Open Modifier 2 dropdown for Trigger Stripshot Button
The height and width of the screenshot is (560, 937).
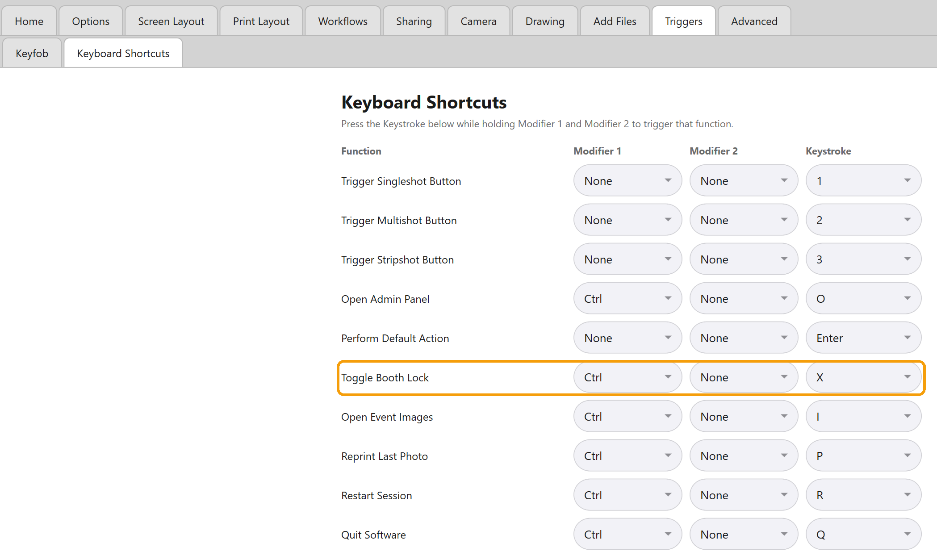(744, 259)
